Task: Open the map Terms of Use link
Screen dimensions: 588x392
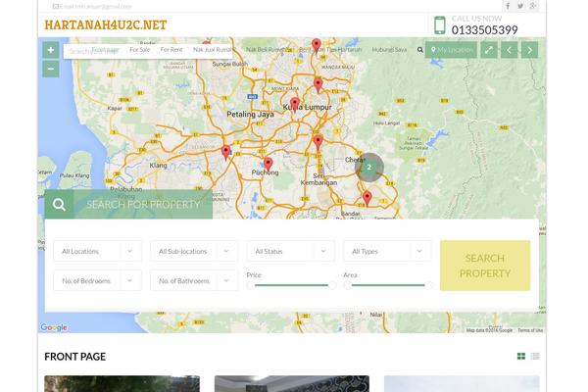Action: click(530, 330)
